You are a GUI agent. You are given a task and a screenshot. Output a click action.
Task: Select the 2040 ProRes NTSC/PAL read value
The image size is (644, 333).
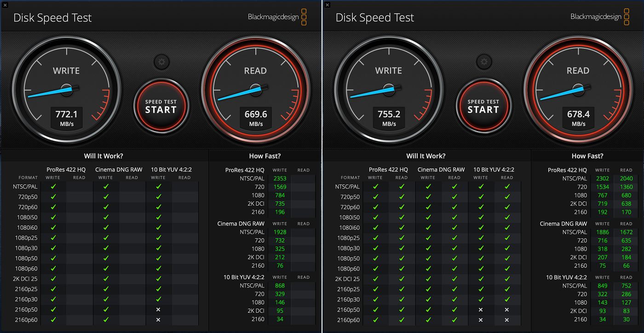626,178
